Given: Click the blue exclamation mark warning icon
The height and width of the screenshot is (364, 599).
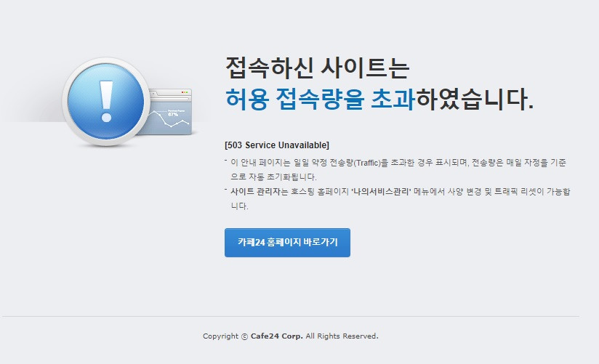Looking at the screenshot, I should [106, 102].
